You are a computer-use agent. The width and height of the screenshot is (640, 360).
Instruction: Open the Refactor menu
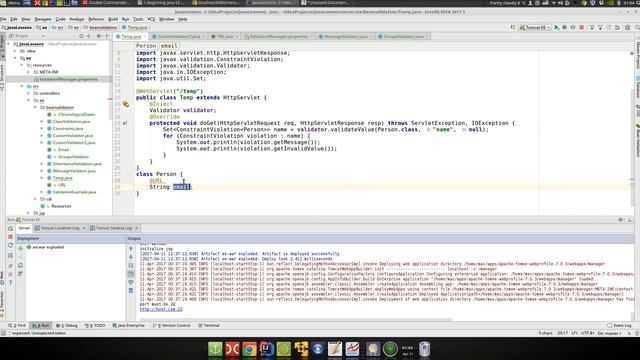pyautogui.click(x=96, y=19)
